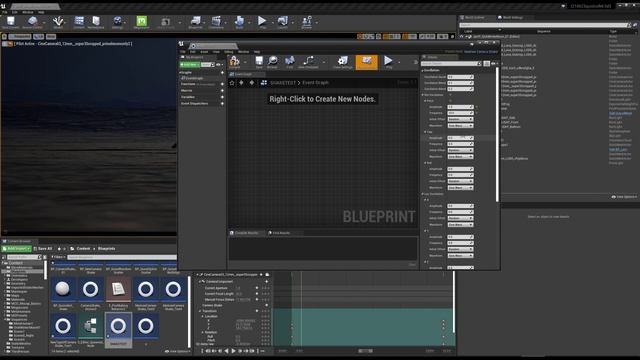
Task: Click the favorite star icon in graph bar
Action: coord(232,83)
